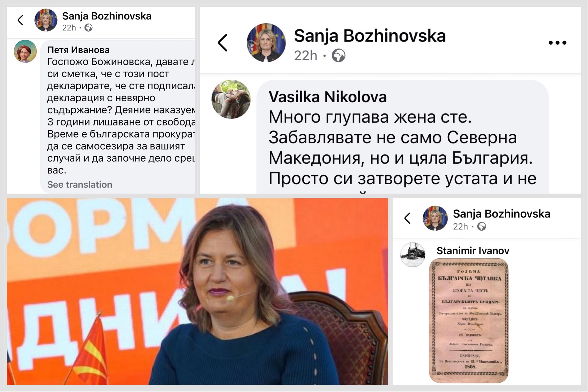Open Stanimir Ivanov commenter name

click(x=473, y=251)
